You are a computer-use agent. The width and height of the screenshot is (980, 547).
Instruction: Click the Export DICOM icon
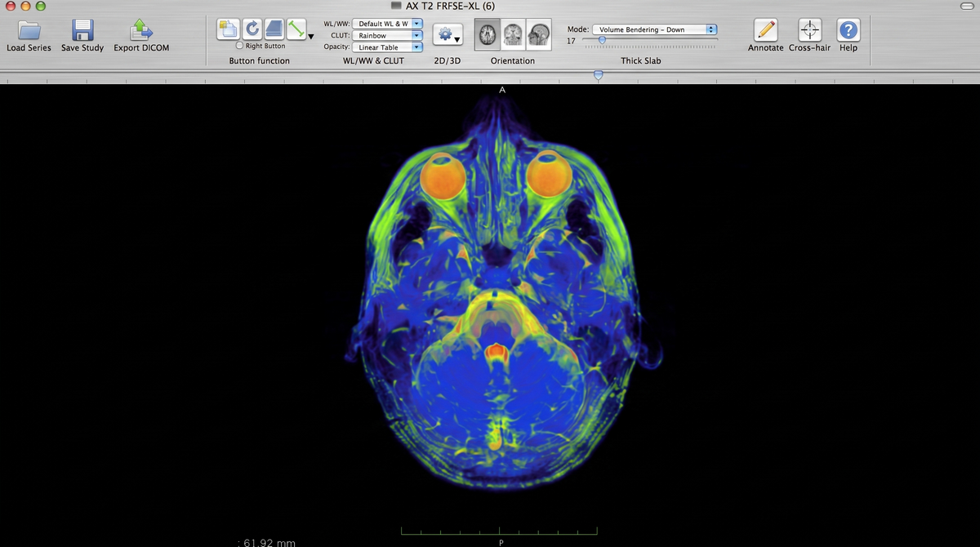[141, 30]
